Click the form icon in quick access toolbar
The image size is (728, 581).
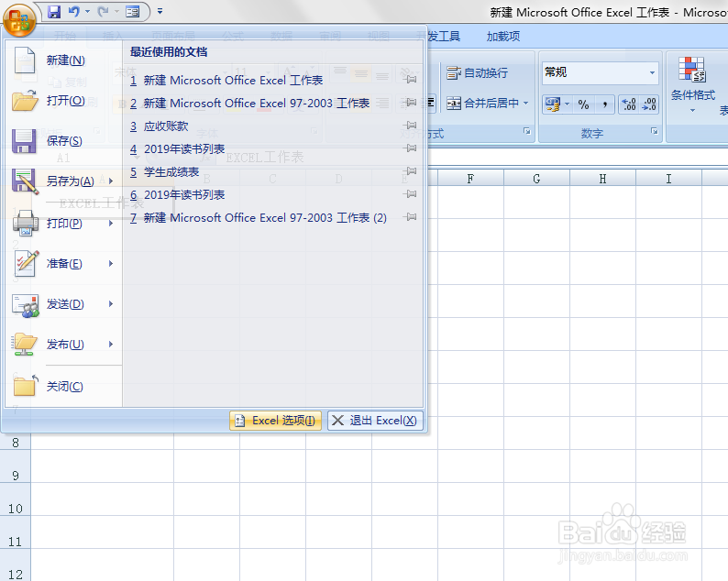pyautogui.click(x=133, y=12)
